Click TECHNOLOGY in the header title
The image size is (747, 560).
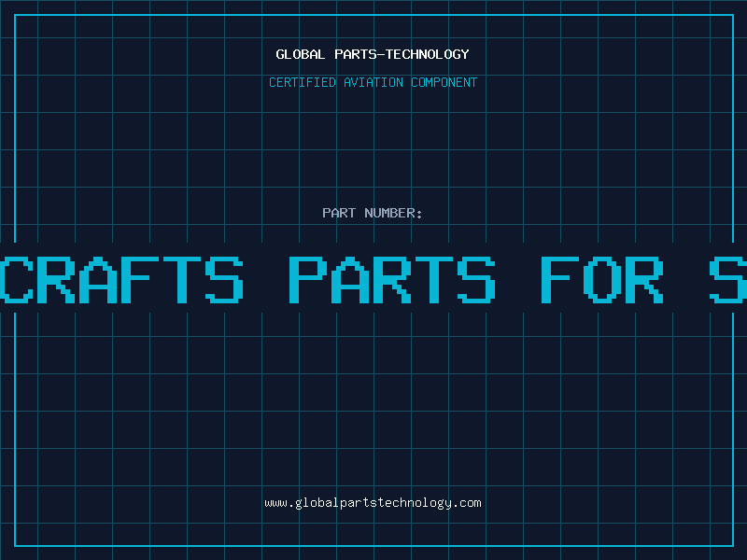coord(428,54)
